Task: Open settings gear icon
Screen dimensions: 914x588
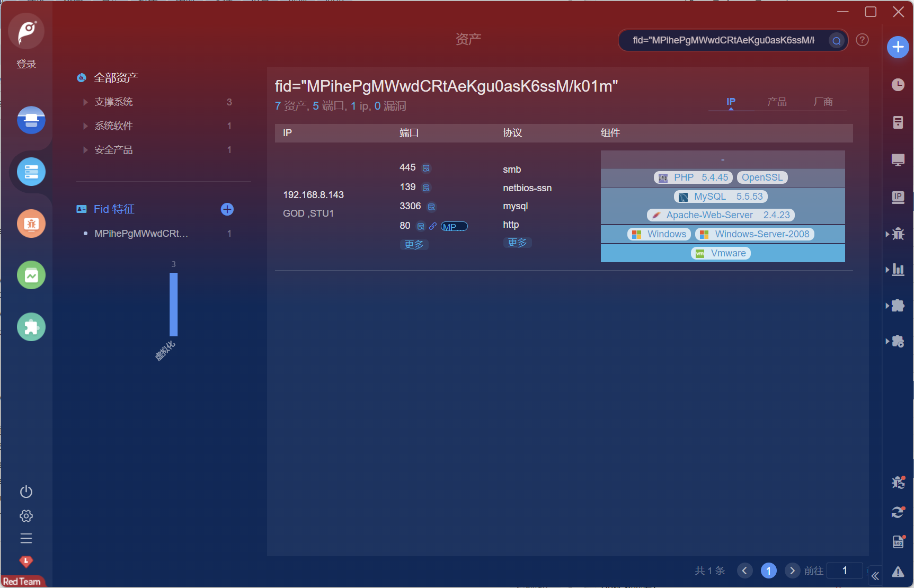Action: pos(26,516)
